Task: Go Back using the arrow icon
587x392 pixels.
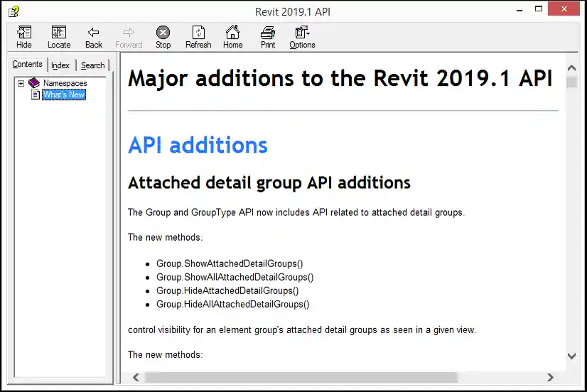Action: (94, 33)
